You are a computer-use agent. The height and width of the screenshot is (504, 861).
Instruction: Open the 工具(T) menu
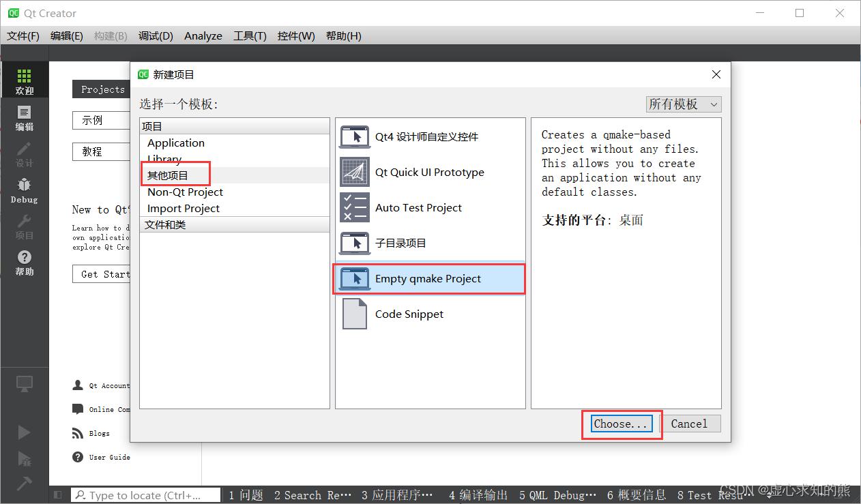tap(250, 36)
